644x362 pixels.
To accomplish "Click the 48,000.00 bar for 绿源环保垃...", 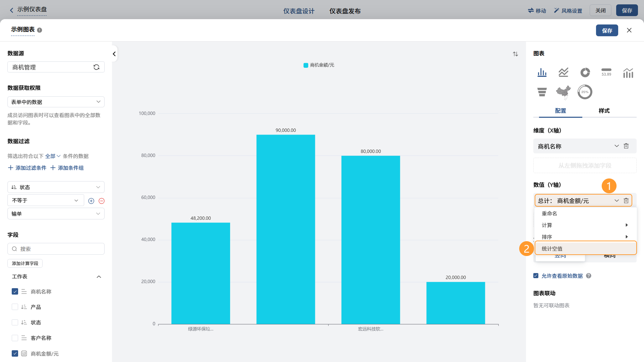I will (201, 273).
